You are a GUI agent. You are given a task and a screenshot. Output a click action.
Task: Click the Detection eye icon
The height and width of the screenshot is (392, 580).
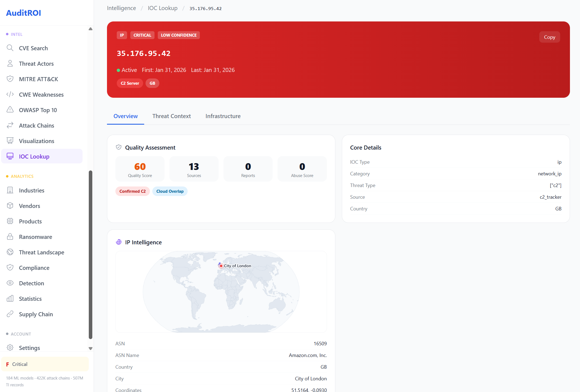click(x=10, y=283)
